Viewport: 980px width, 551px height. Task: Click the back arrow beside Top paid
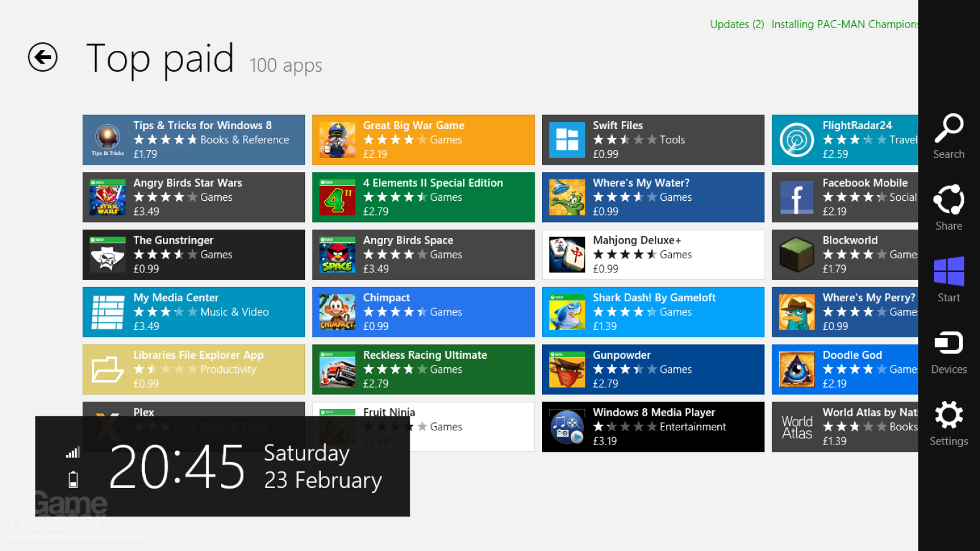click(x=43, y=58)
